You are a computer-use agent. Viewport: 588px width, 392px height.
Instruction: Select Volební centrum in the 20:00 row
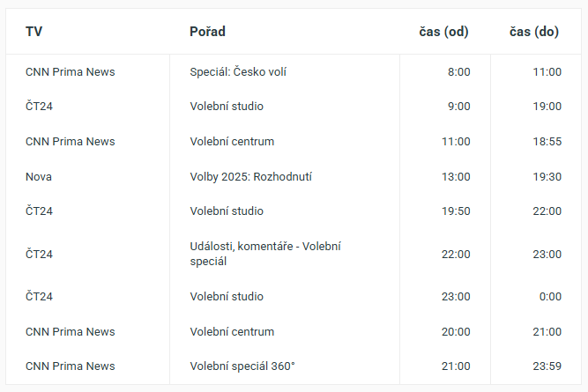point(232,331)
